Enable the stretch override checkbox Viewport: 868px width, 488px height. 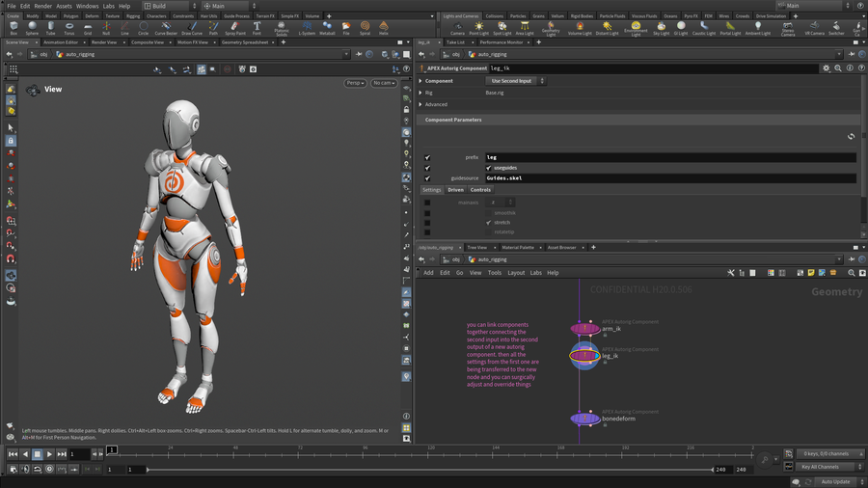click(427, 223)
